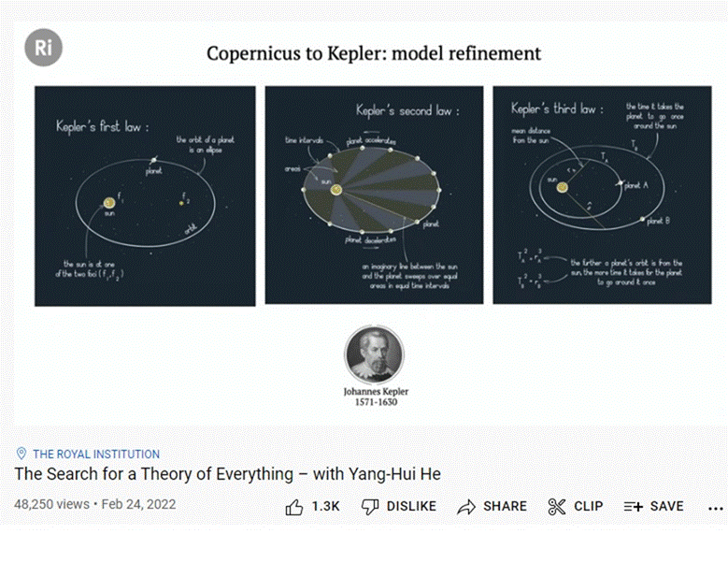Click the video title text
The width and height of the screenshot is (728, 563).
(227, 474)
